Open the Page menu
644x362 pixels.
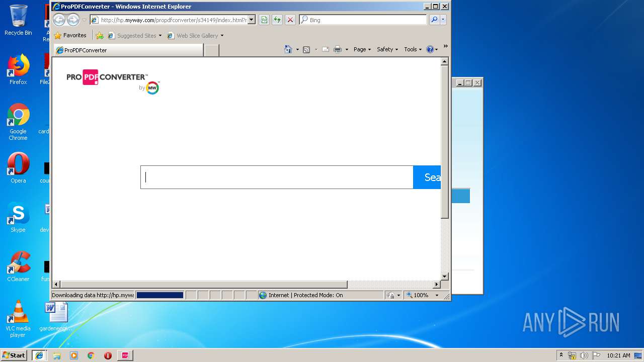(362, 49)
